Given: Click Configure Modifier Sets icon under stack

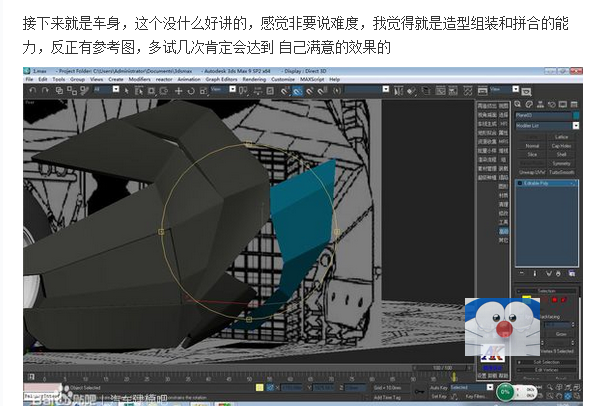Looking at the screenshot, I should coord(572,274).
